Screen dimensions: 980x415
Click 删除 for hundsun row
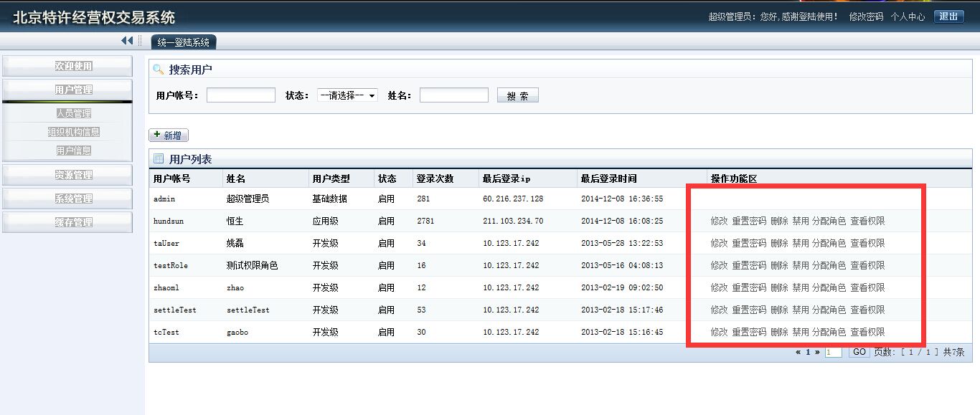coord(779,221)
